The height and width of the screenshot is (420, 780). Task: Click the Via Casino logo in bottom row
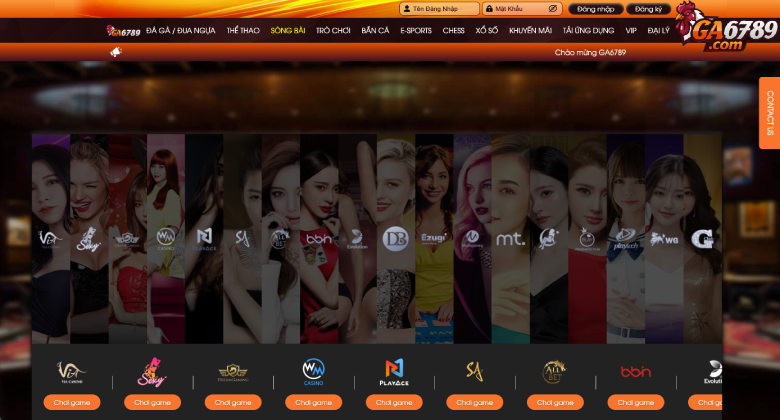(71, 372)
